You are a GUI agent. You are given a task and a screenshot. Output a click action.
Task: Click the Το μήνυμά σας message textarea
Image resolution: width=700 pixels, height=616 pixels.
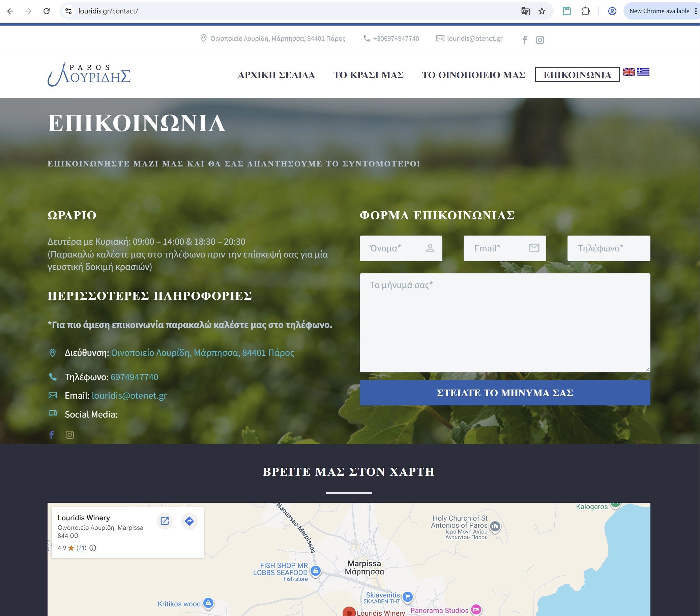(504, 322)
